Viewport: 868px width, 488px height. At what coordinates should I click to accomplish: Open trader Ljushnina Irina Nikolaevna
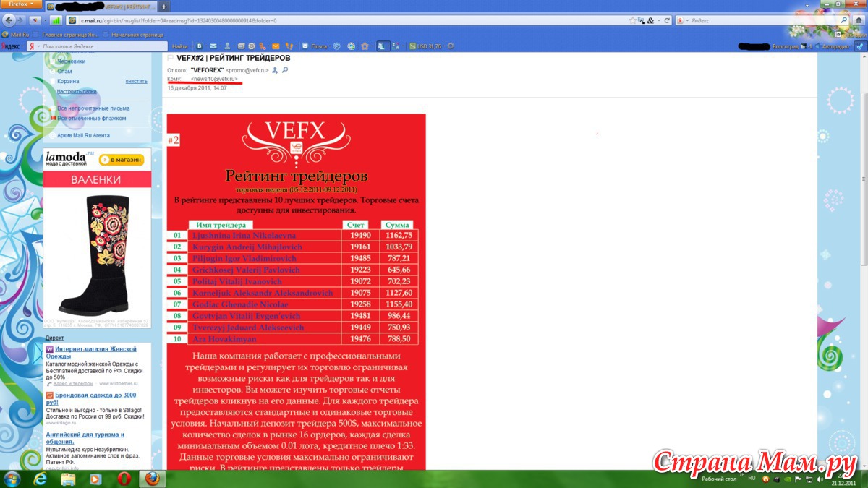point(244,236)
